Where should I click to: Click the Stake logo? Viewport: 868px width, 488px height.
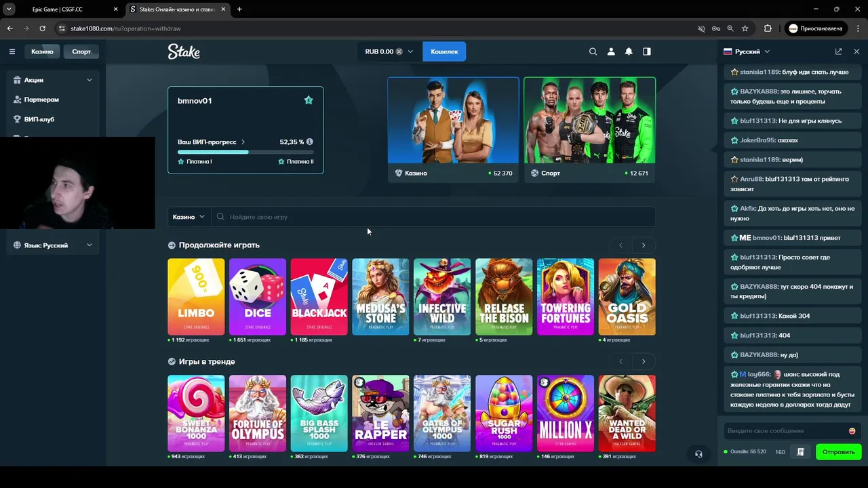pyautogui.click(x=184, y=52)
